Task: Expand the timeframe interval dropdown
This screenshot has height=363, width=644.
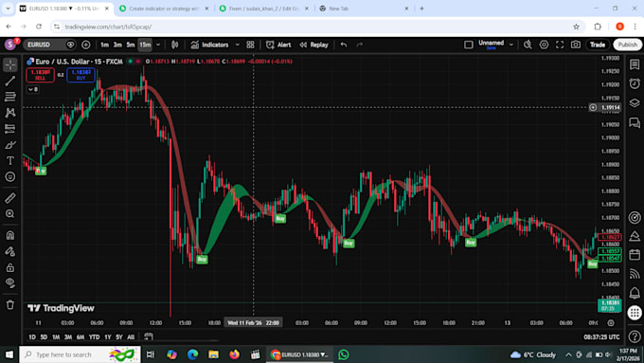Action: [x=158, y=45]
